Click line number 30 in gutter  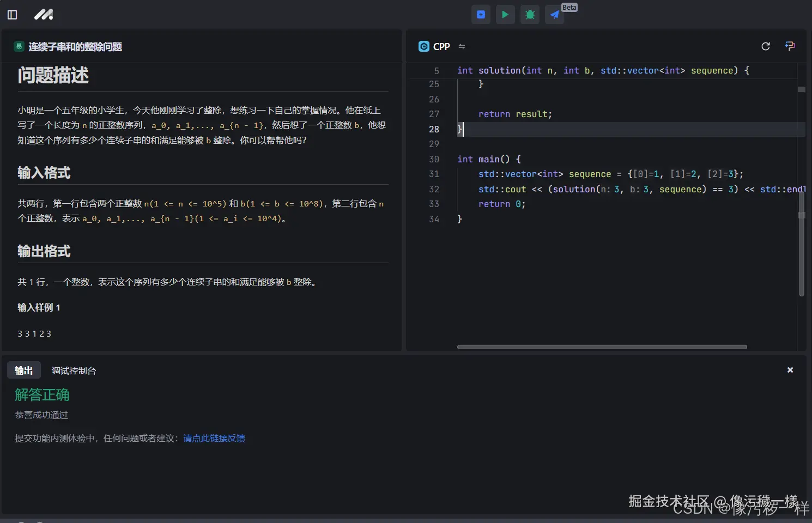(434, 159)
